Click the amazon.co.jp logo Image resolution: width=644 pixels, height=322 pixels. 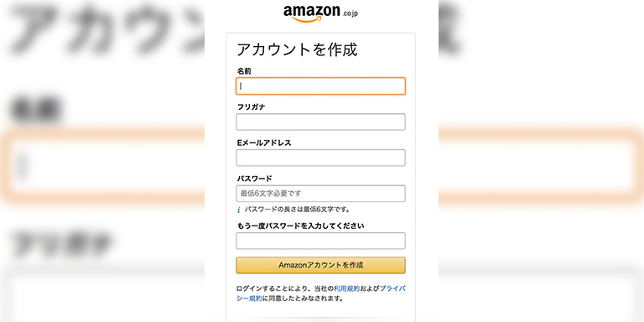pos(321,13)
